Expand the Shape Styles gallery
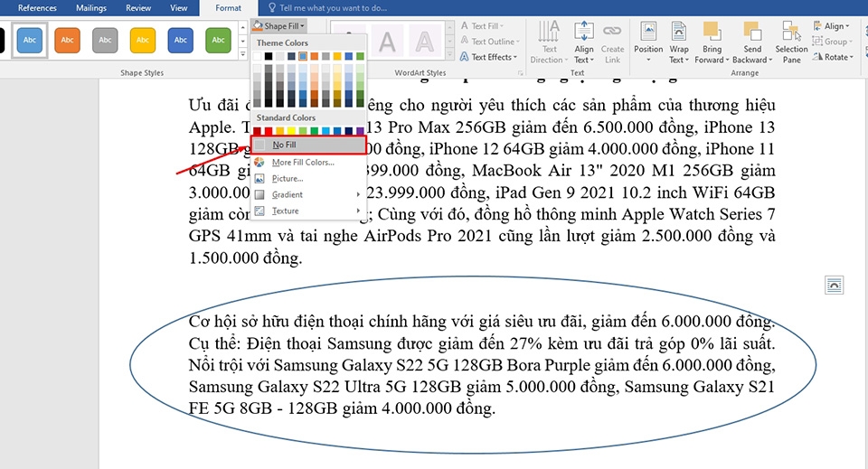868x469 pixels. click(x=243, y=54)
